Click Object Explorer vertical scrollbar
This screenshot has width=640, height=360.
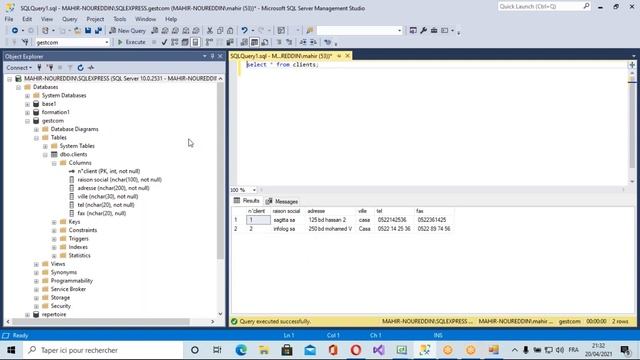click(x=220, y=171)
